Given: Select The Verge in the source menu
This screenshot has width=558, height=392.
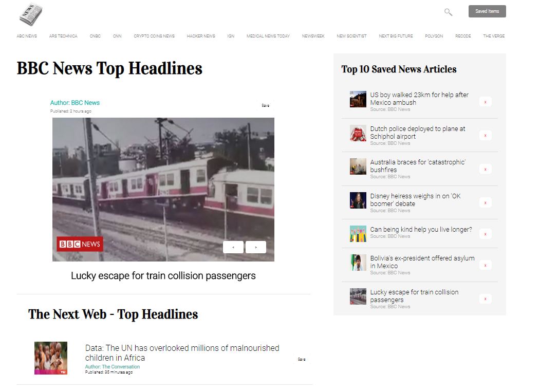Looking at the screenshot, I should pyautogui.click(x=494, y=36).
